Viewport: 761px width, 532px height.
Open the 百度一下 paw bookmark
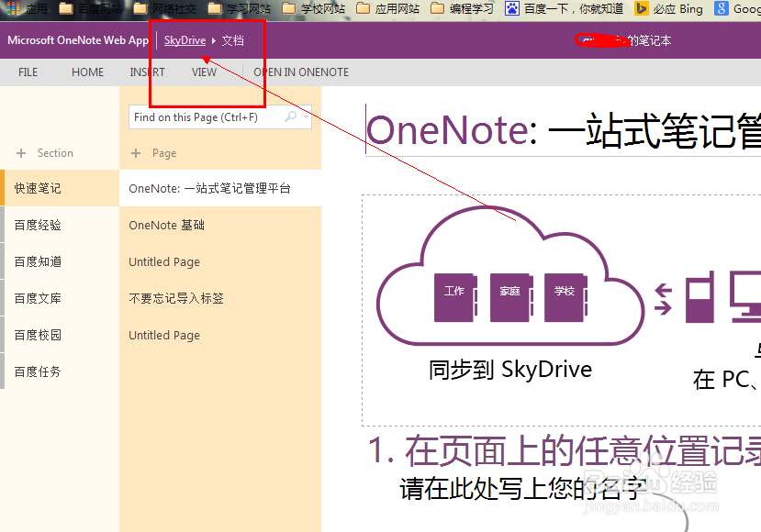coord(564,8)
